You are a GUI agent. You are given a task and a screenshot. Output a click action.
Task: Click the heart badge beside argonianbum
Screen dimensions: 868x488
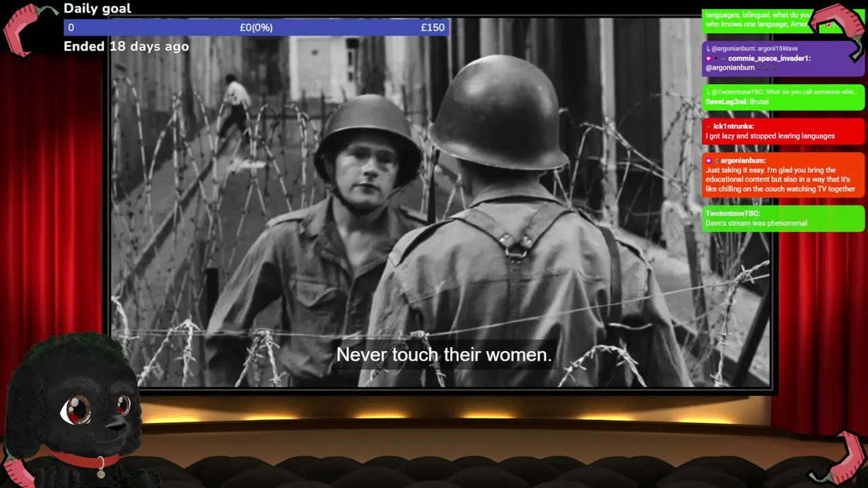click(x=709, y=161)
